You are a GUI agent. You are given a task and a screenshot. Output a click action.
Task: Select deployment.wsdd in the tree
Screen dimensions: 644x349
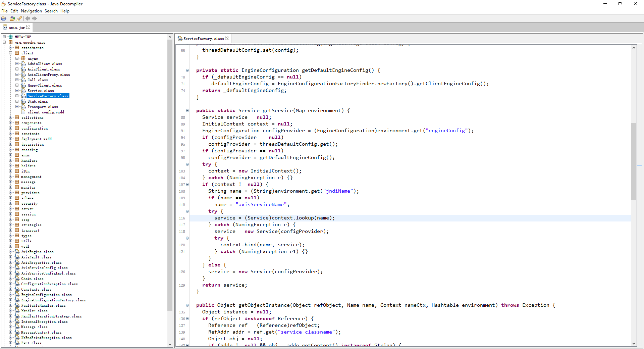pyautogui.click(x=37, y=139)
